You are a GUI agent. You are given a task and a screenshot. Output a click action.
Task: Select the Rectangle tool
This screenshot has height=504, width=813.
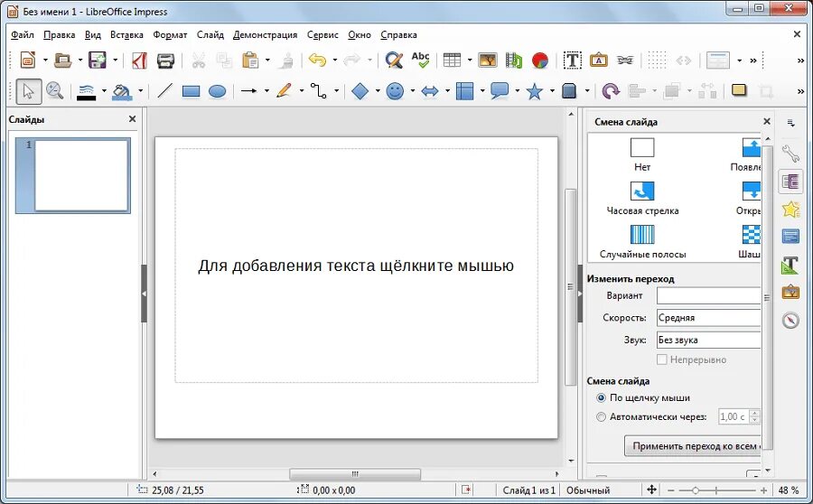point(191,92)
